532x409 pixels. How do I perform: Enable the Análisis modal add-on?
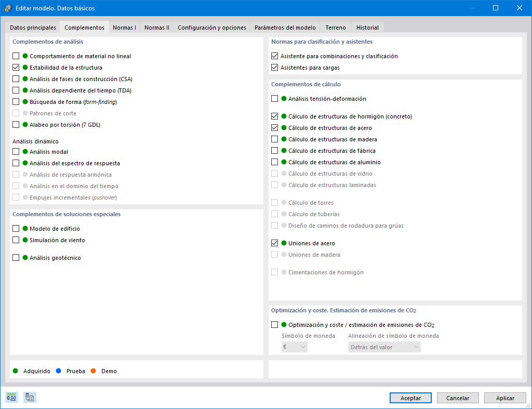pos(16,151)
